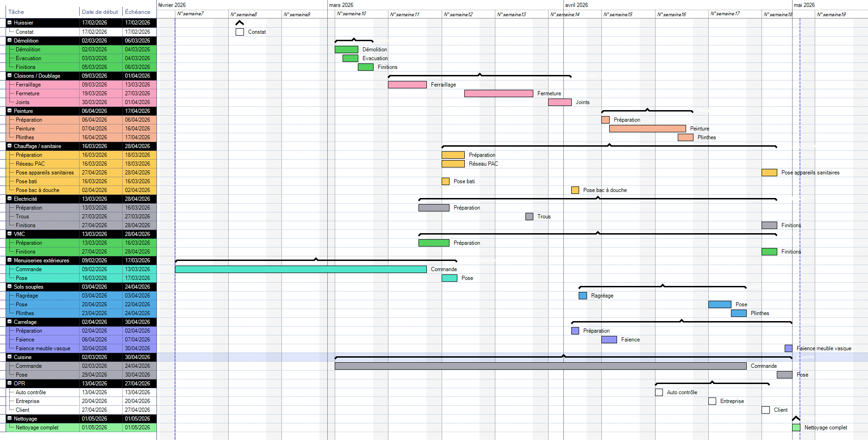Click the green Démolition gantt bar
This screenshot has width=868, height=440.
tap(346, 50)
